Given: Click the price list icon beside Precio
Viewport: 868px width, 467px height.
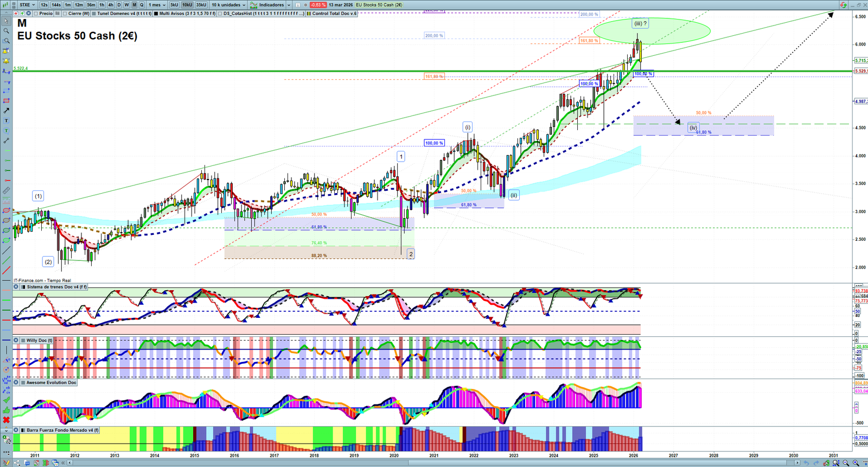Looking at the screenshot, I should pyautogui.click(x=58, y=14).
